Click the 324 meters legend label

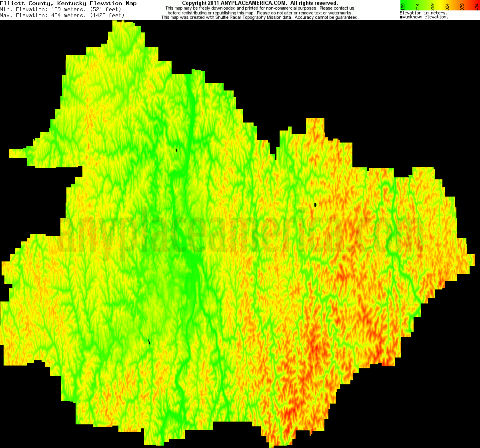(x=447, y=6)
